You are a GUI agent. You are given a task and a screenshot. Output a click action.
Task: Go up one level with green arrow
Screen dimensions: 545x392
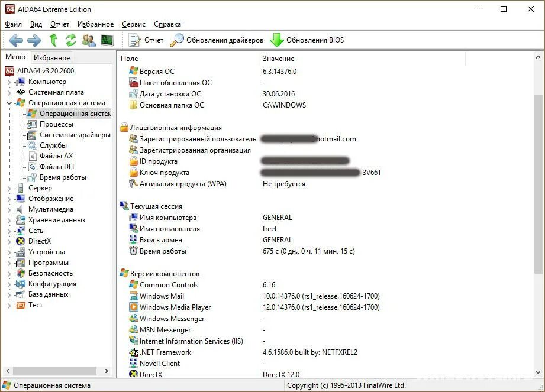(53, 40)
